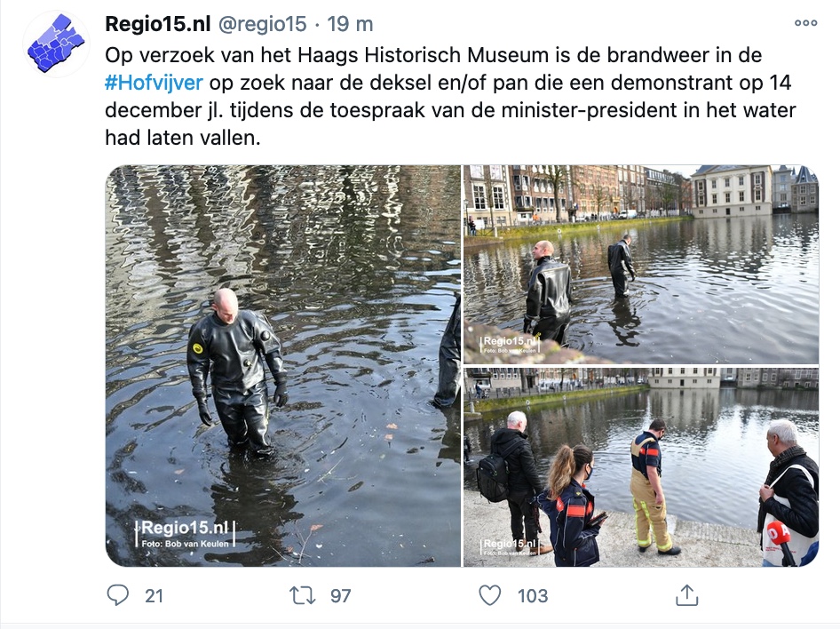The width and height of the screenshot is (840, 629).
Task: Open the share tweet icon
Action: [687, 595]
